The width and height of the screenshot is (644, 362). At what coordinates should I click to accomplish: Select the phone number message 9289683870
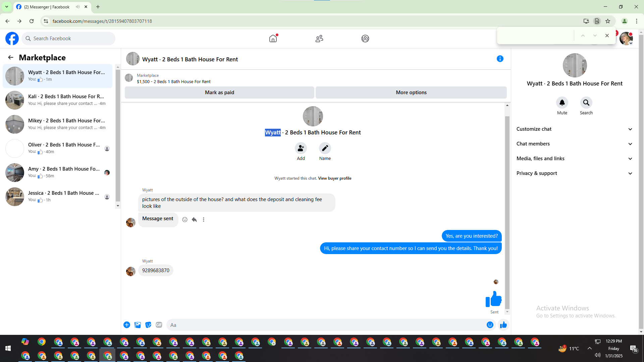point(156,270)
